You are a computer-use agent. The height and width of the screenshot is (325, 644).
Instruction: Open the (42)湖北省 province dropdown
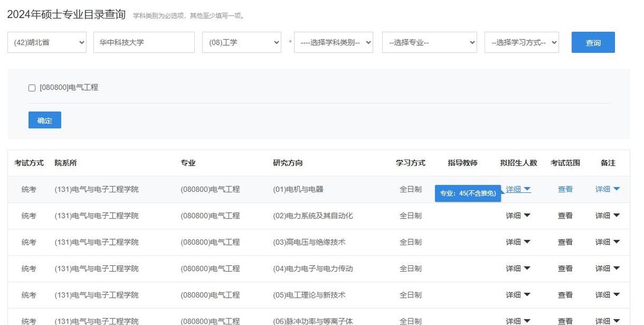click(47, 42)
